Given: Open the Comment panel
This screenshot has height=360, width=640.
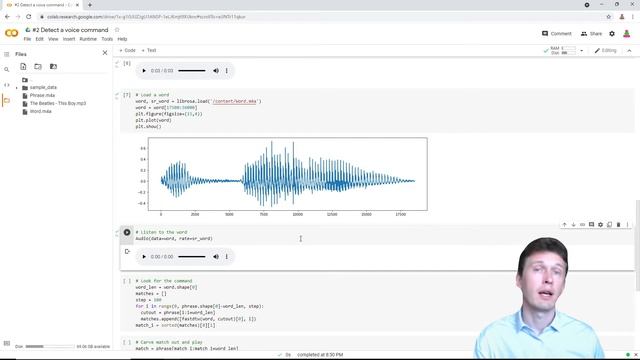Looking at the screenshot, I should (x=557, y=33).
